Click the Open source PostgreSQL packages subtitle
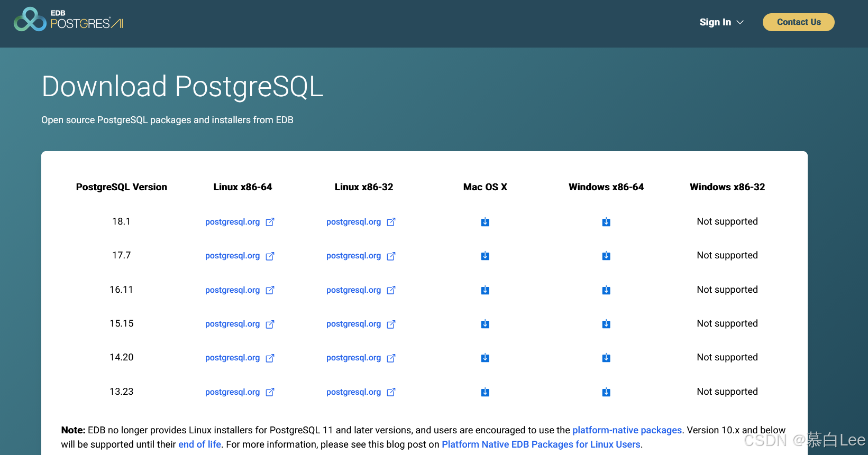The height and width of the screenshot is (455, 868). coord(167,120)
